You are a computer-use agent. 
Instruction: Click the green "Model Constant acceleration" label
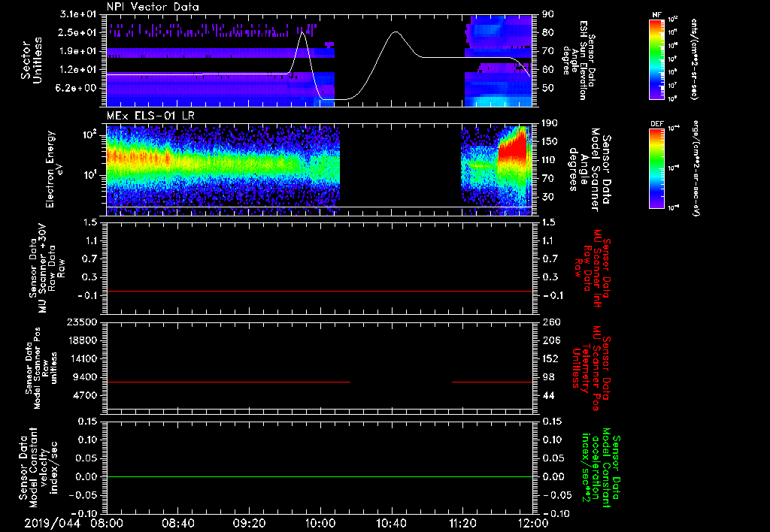tap(601, 468)
